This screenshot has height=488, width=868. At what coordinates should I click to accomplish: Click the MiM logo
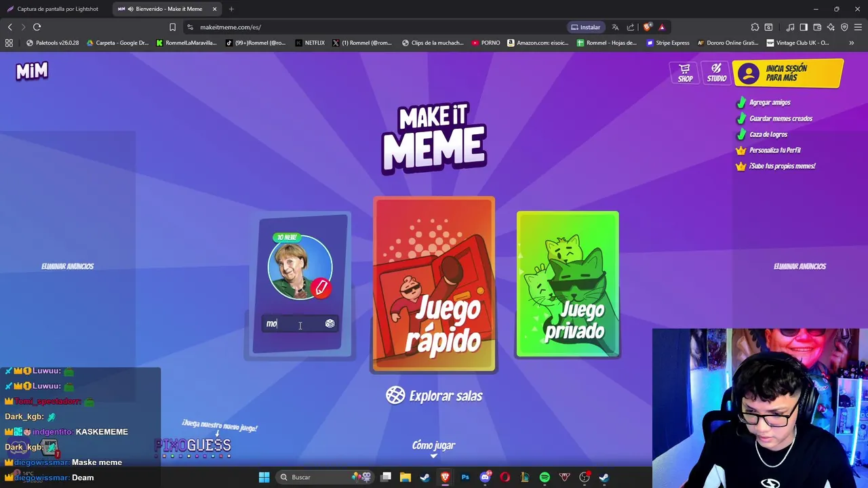[x=32, y=71]
